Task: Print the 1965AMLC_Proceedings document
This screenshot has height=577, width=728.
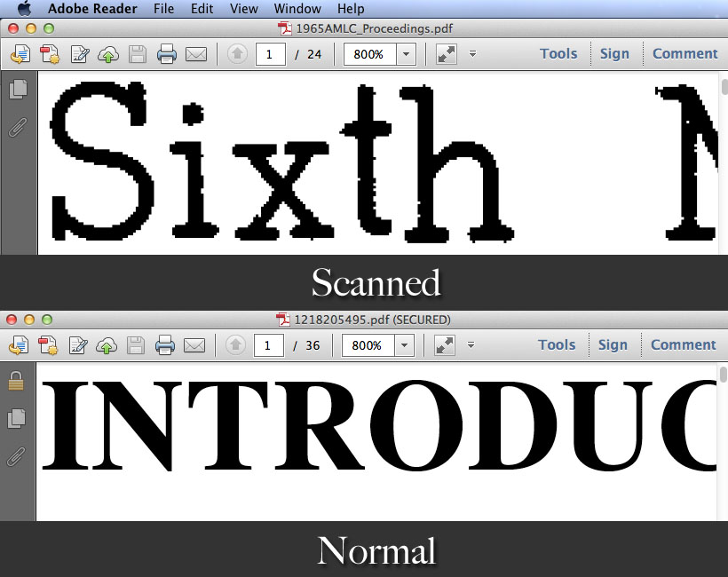Action: 167,54
